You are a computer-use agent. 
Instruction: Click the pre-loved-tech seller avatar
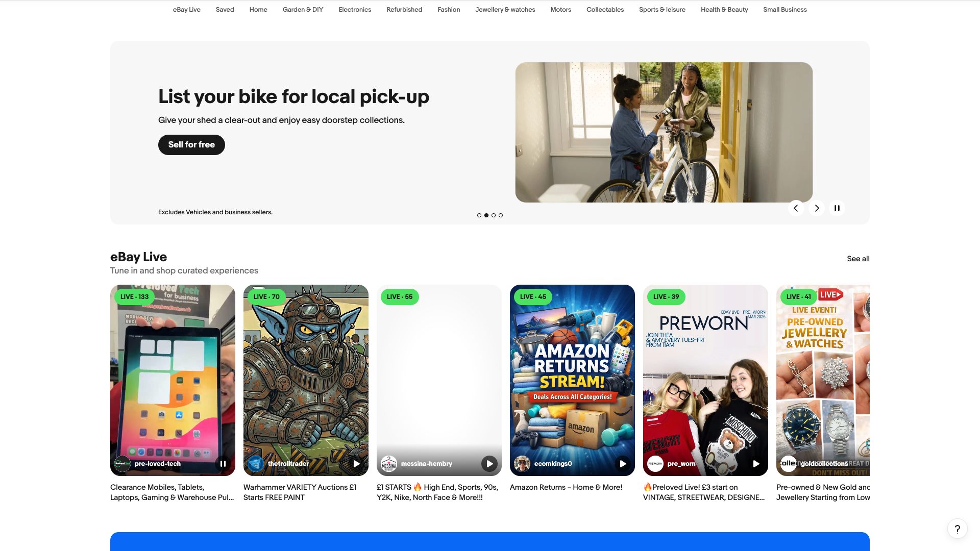click(x=122, y=464)
